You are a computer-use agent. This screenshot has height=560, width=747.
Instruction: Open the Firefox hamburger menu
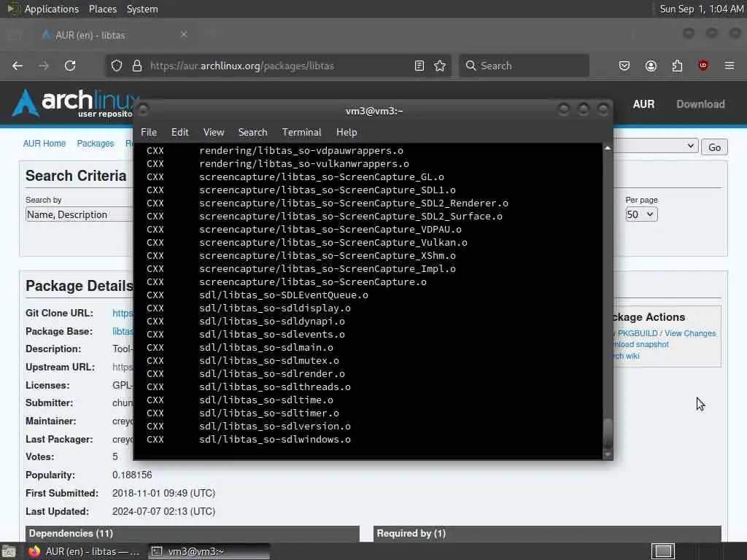729,66
